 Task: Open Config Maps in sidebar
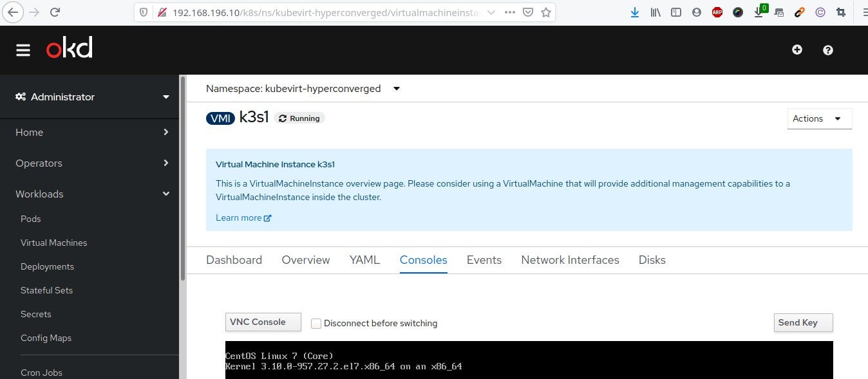46,338
